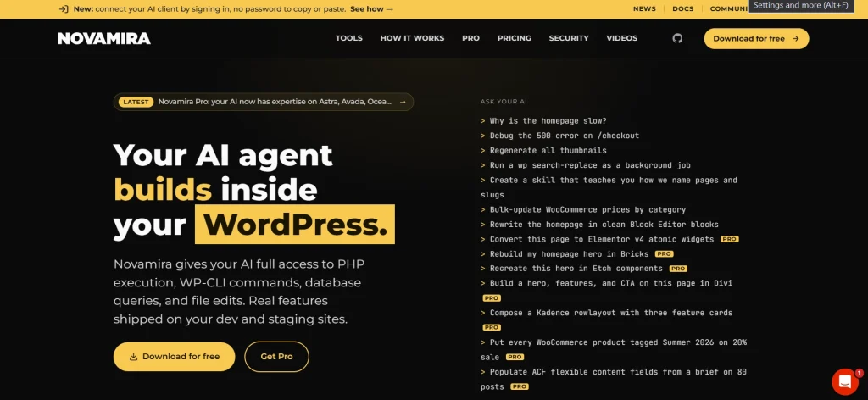Viewport: 868px width, 400px height.
Task: Open the GitHub icon link
Action: point(677,38)
